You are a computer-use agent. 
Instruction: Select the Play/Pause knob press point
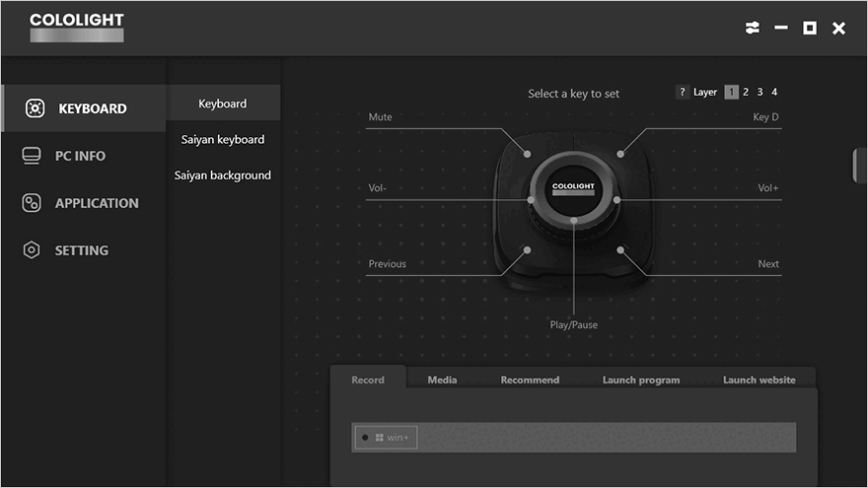(x=574, y=221)
